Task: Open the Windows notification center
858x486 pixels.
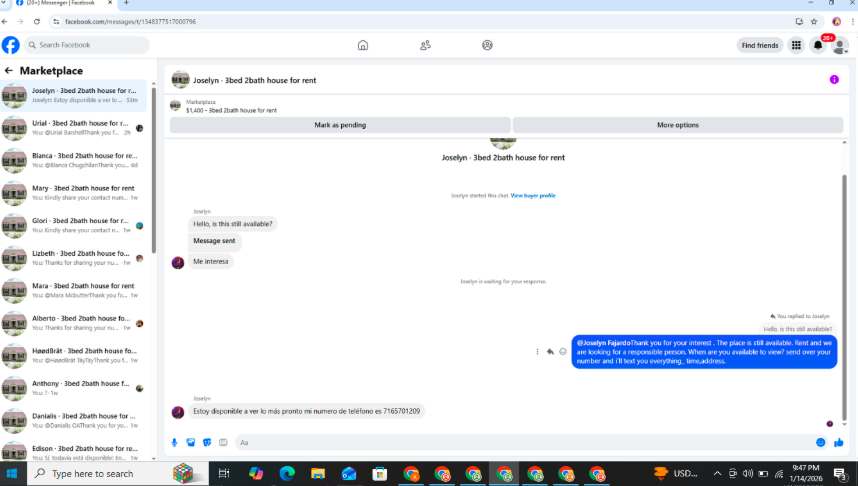Action: pyautogui.click(x=840, y=473)
